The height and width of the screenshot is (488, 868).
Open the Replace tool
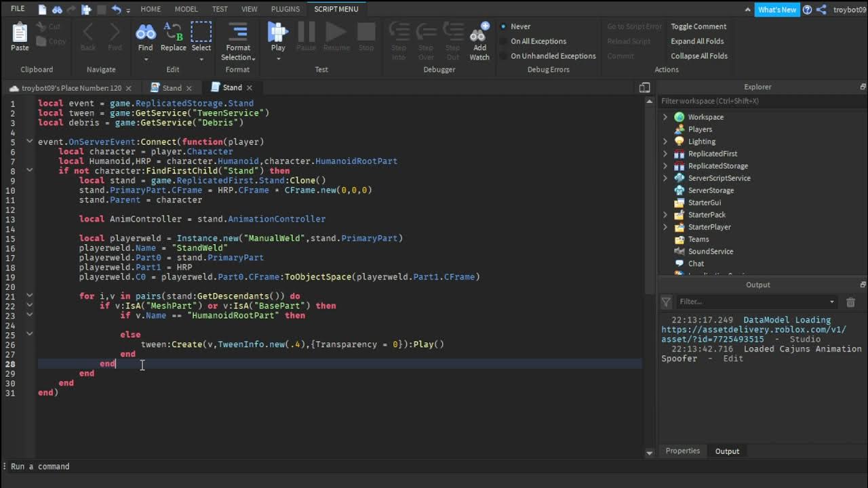click(x=174, y=32)
